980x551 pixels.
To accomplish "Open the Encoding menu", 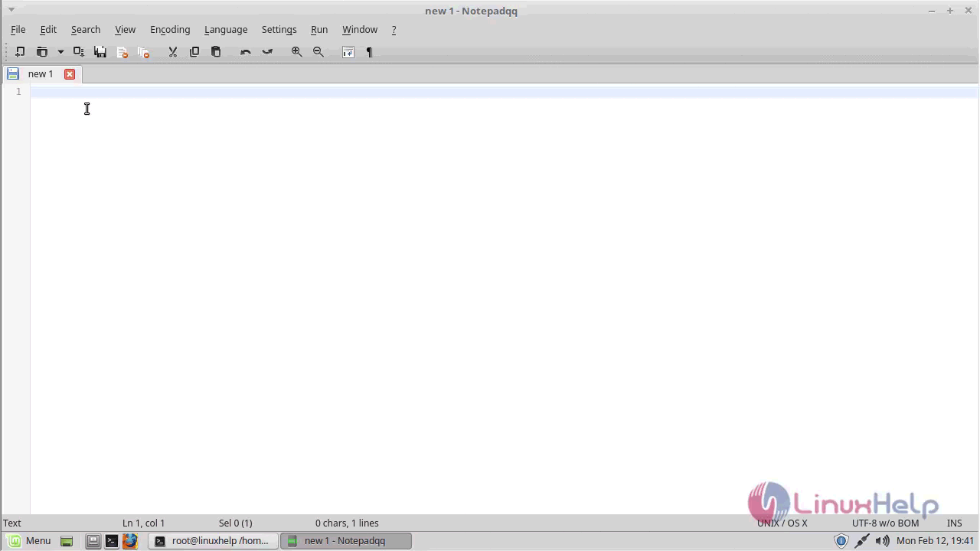I will [170, 30].
